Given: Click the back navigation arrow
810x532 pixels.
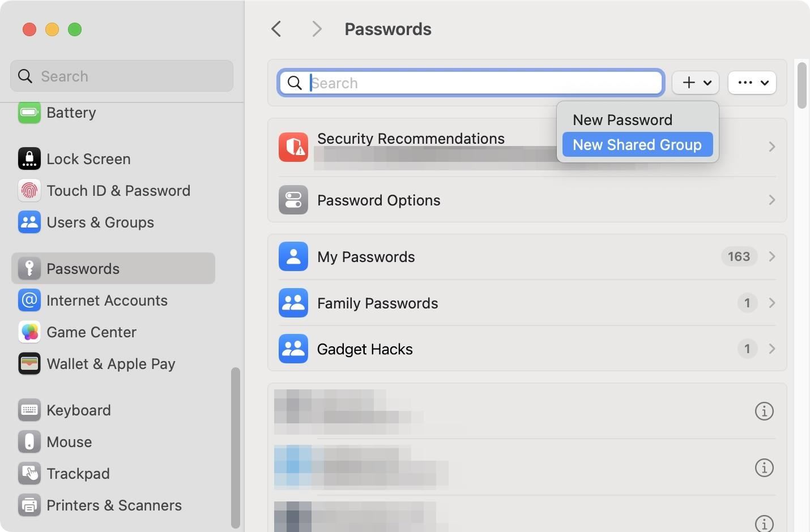Looking at the screenshot, I should pos(276,29).
